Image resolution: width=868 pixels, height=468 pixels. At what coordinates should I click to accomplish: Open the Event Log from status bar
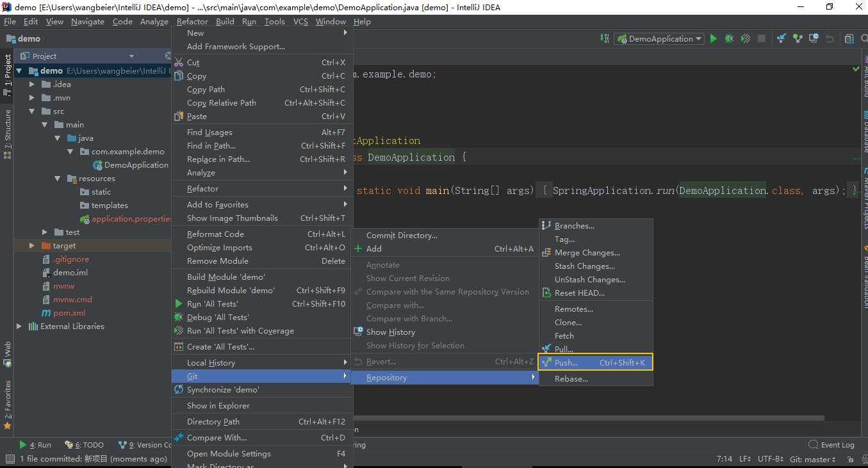831,444
